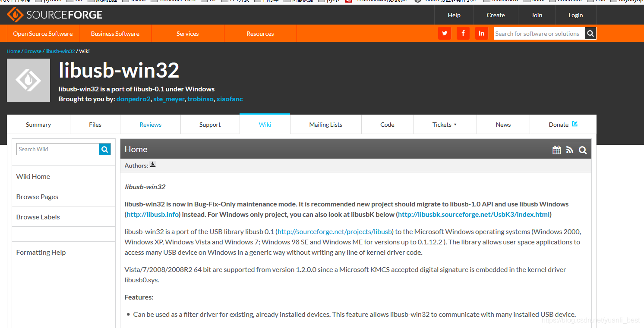Click the libusb-win32 breadcrumb link
Screen dimensions: 644x328
pyautogui.click(x=60, y=51)
